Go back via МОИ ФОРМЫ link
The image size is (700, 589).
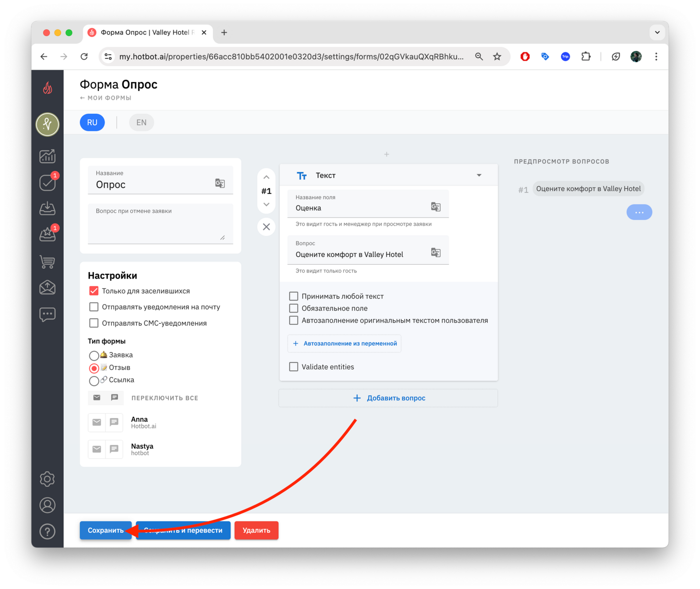coord(106,98)
